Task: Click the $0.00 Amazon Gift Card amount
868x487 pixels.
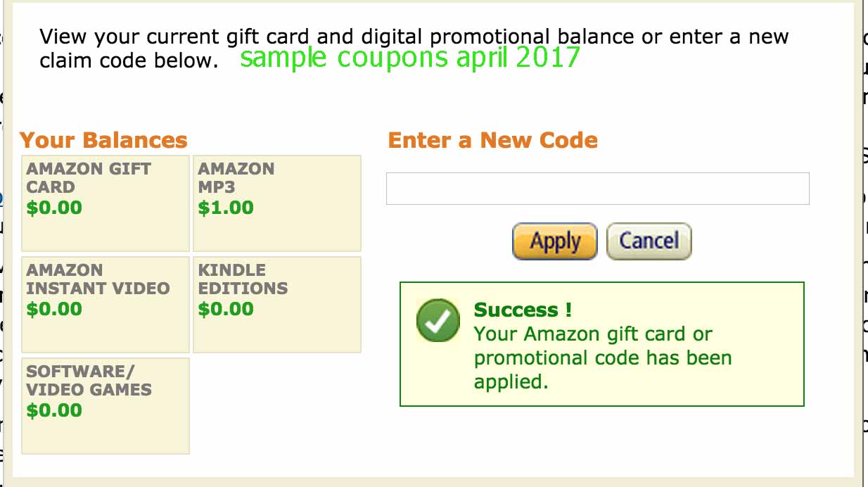Action: (x=54, y=208)
